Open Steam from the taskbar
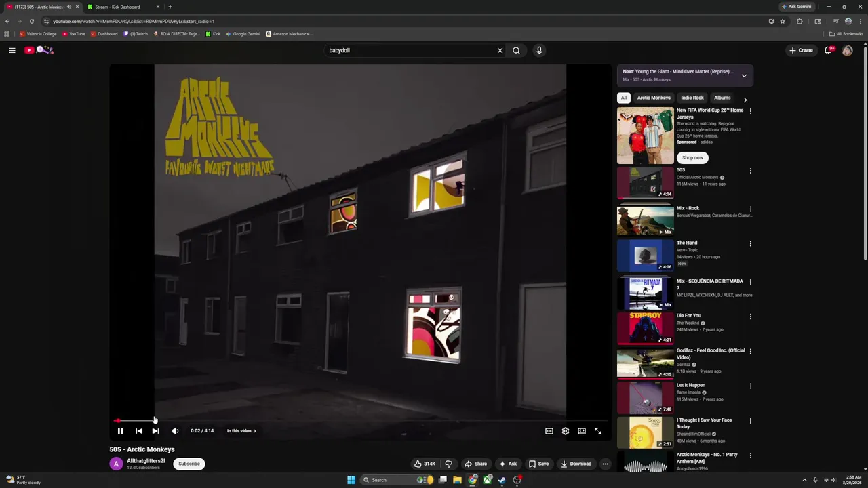Viewport: 868px width, 488px height. tap(502, 480)
